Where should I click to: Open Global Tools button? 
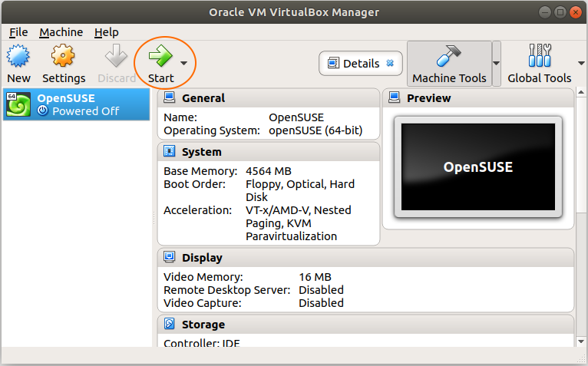(x=539, y=64)
